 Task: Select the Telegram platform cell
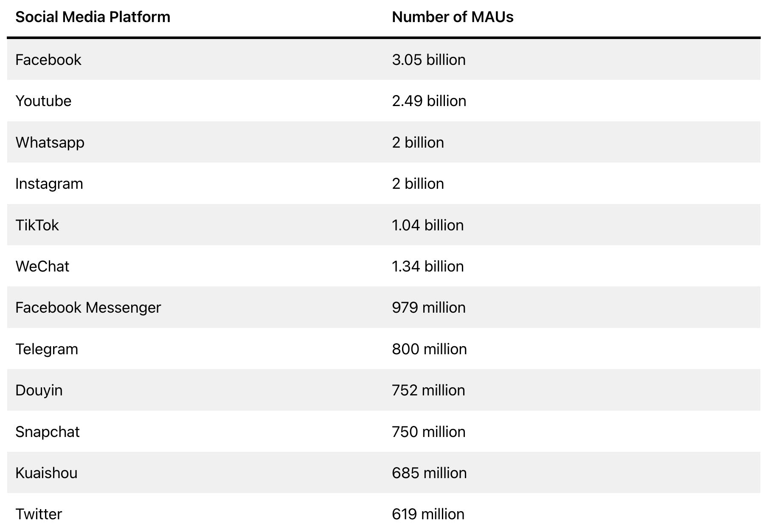click(x=47, y=349)
